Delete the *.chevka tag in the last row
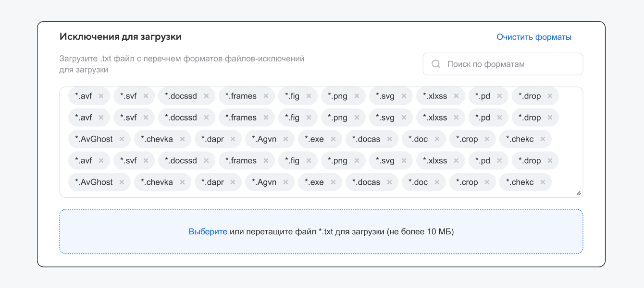The width and height of the screenshot is (644, 288). point(182,182)
